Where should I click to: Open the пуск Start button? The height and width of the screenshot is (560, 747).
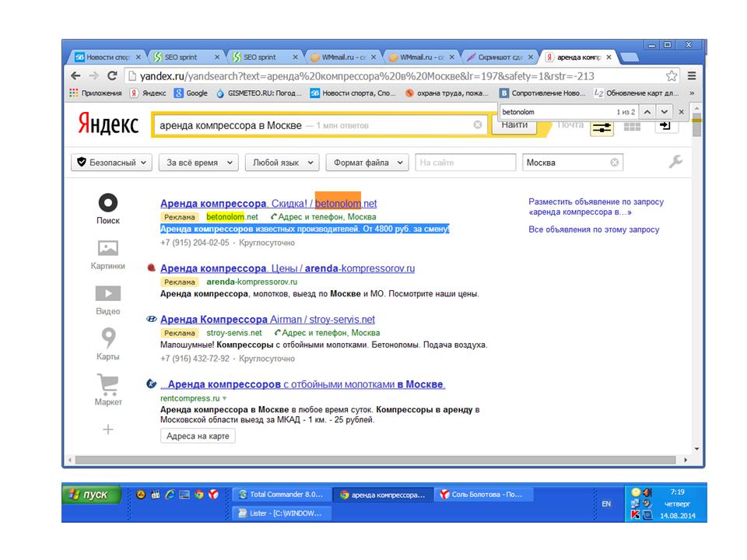[x=92, y=495]
